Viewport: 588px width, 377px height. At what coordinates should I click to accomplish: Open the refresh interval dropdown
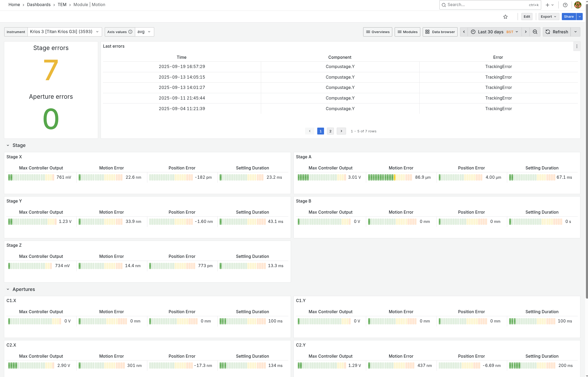point(576,32)
